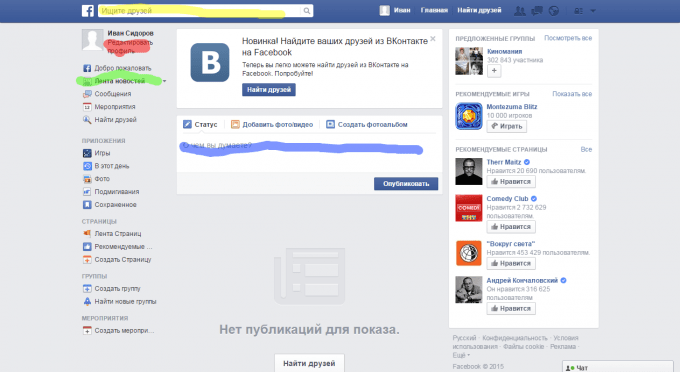Select the Добавить фото/видео tab
The image size is (680, 372).
pyautogui.click(x=272, y=124)
